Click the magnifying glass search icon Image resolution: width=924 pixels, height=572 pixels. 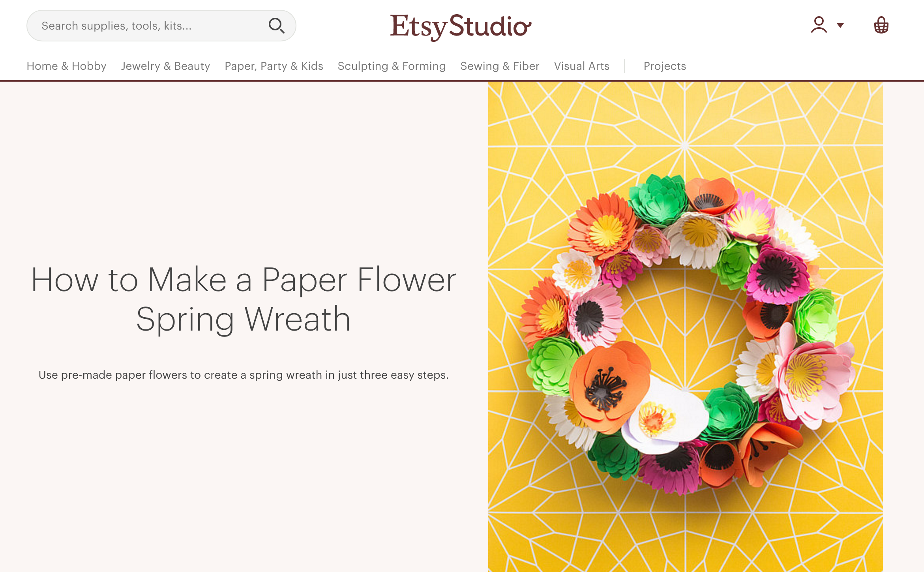276,26
